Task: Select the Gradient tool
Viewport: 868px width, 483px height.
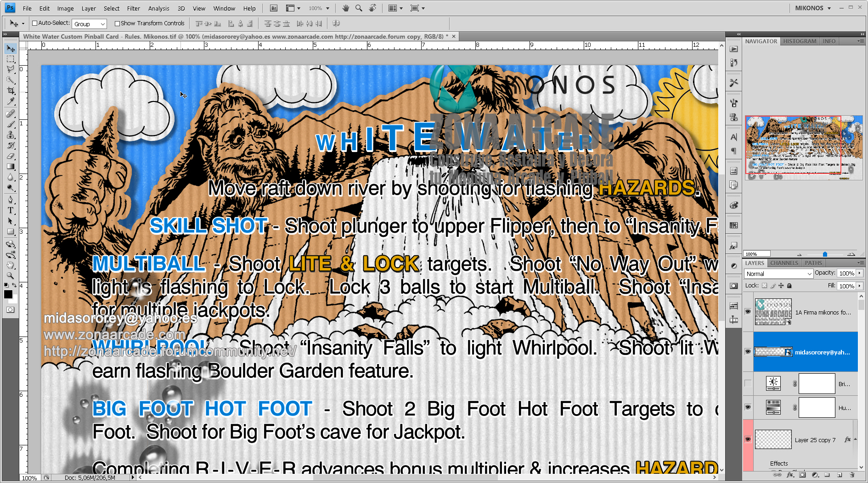Action: (x=11, y=167)
